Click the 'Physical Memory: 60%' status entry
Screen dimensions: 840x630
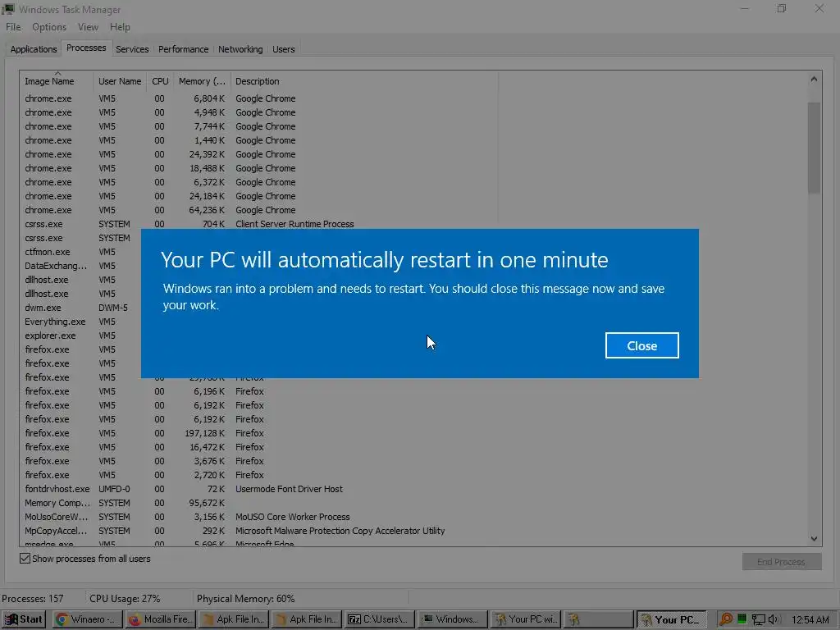[x=245, y=598]
